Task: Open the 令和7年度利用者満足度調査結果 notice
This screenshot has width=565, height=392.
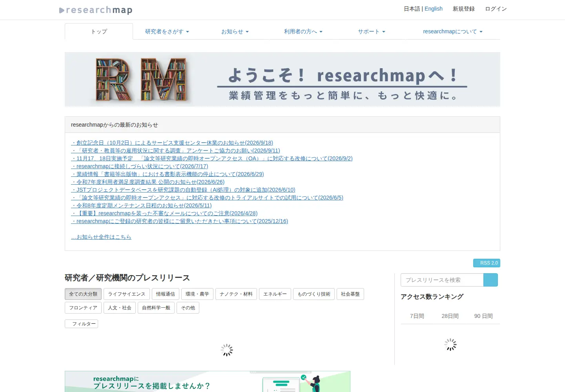Action: (x=148, y=182)
